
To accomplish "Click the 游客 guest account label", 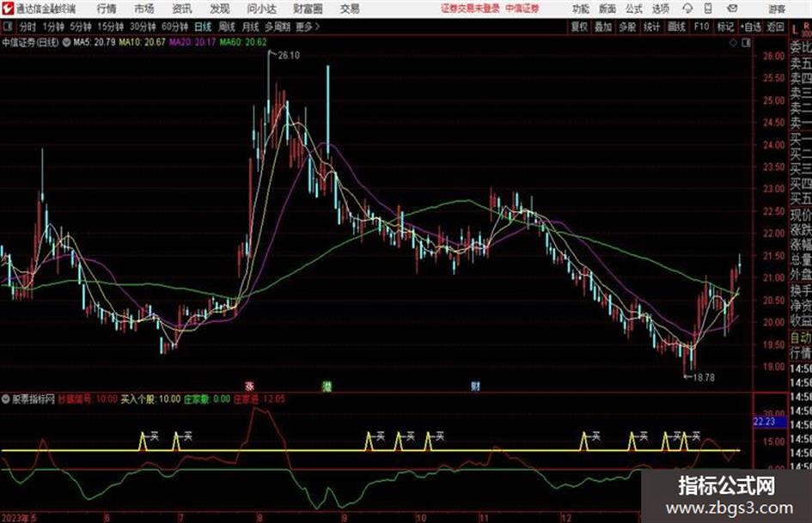I will click(776, 9).
